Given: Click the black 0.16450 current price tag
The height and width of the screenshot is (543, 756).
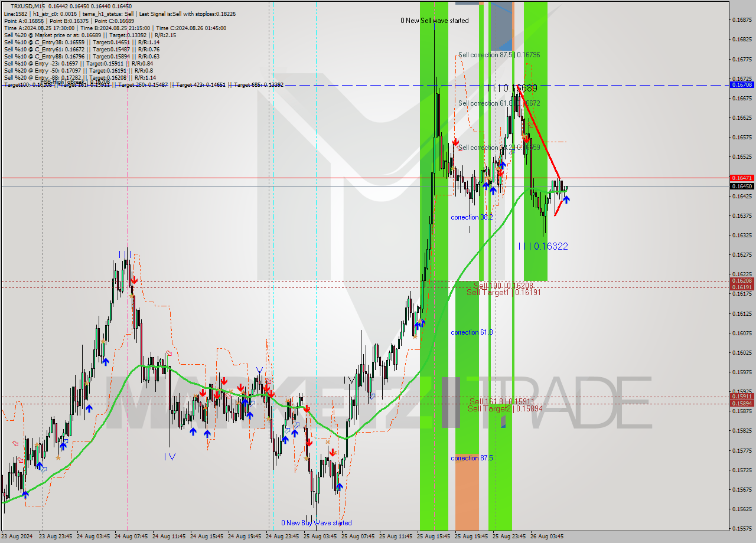Looking at the screenshot, I should point(742,186).
